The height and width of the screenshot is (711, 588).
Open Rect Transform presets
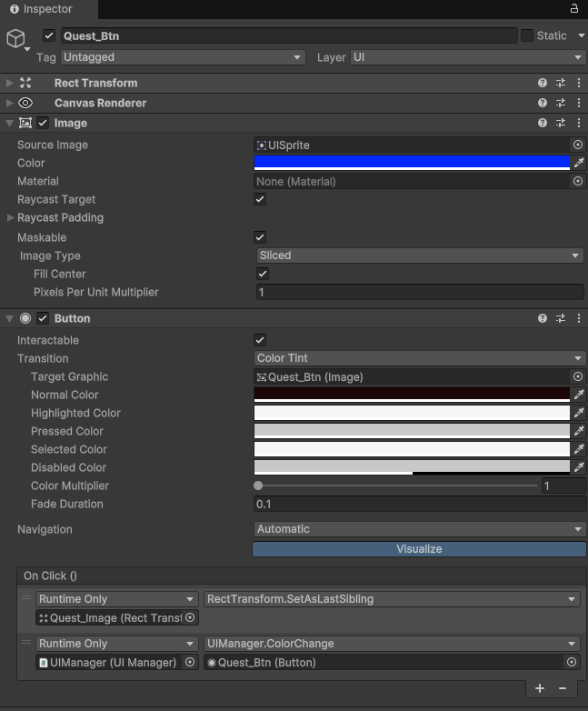click(561, 83)
